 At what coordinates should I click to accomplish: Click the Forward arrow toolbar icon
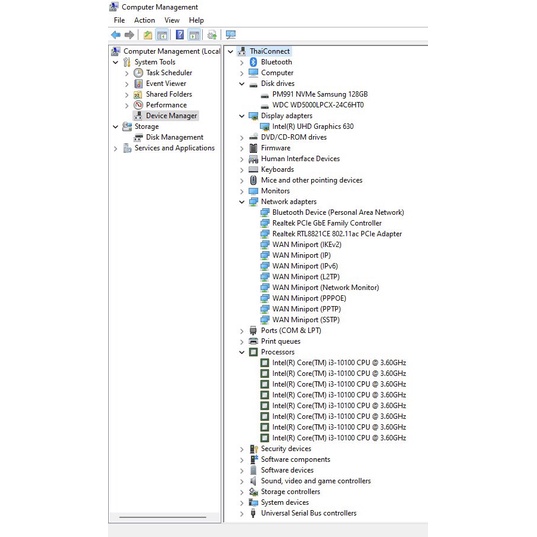129,35
